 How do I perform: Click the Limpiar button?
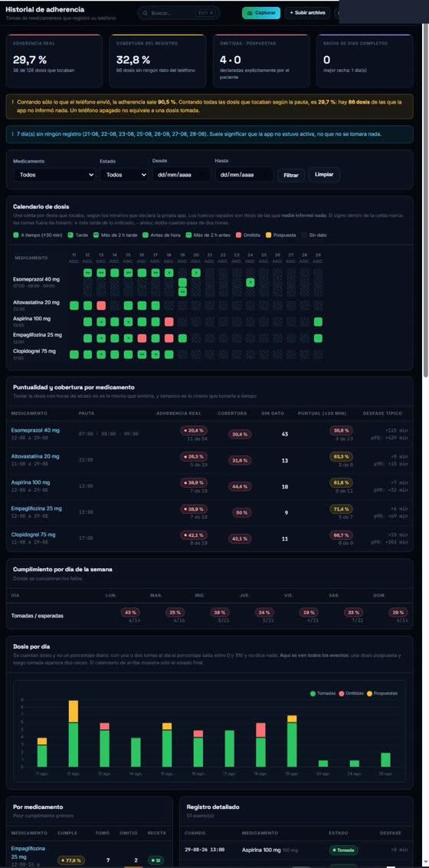(x=324, y=174)
